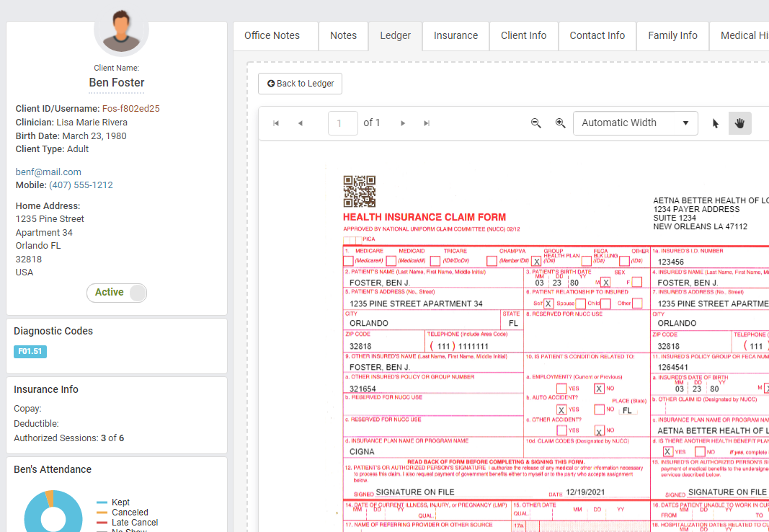The width and height of the screenshot is (769, 532).
Task: Click Back to Ledger button
Action: (301, 84)
